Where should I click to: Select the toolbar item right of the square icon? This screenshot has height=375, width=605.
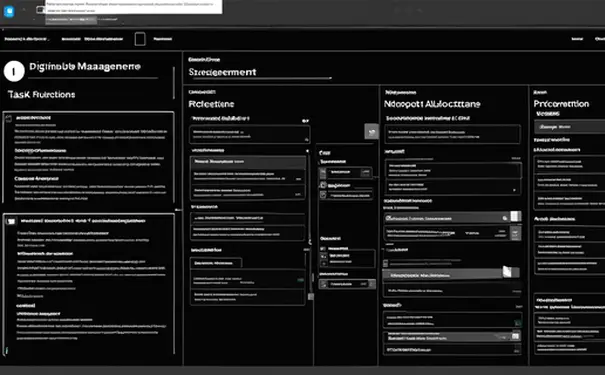click(x=162, y=39)
